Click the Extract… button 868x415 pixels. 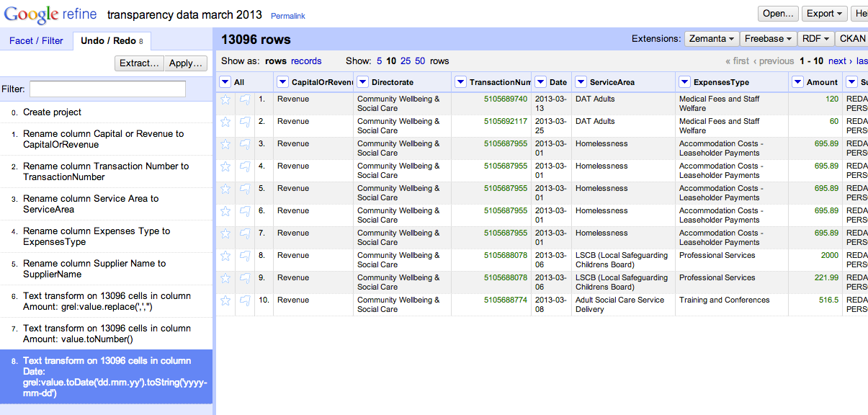coord(139,63)
